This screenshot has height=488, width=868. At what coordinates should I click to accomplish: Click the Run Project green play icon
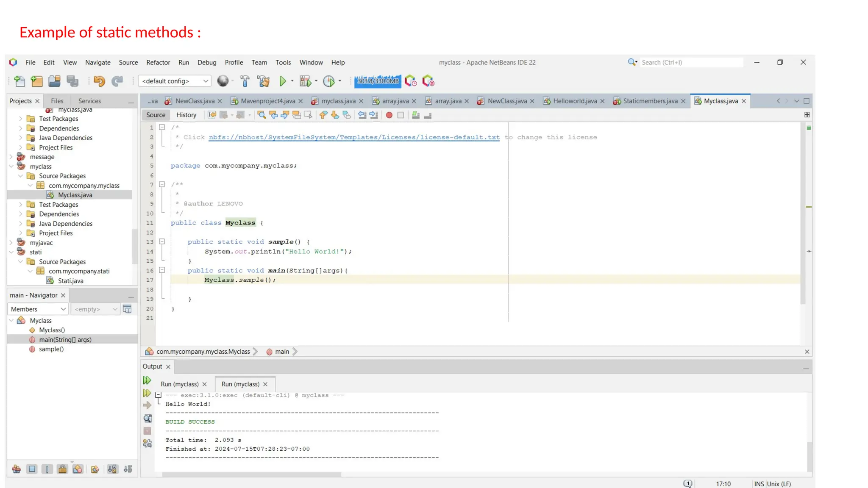click(282, 81)
